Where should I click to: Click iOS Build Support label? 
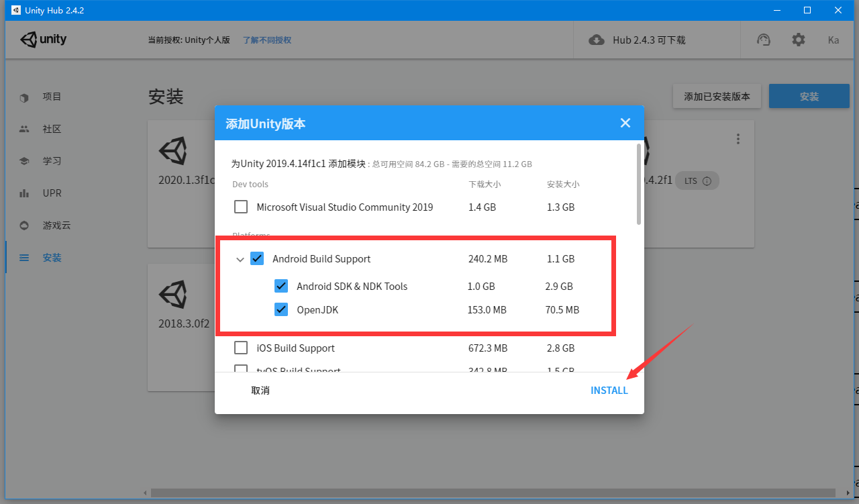tap(296, 348)
